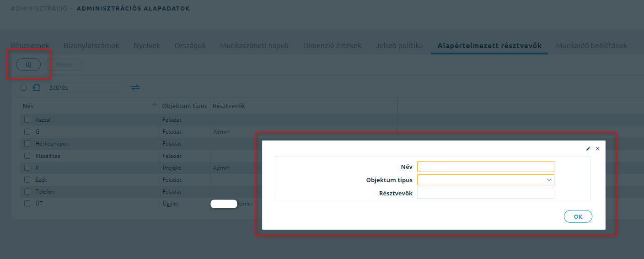Viewport: 644px width, 259px height.
Task: Click the Résztvevők column header
Action: (x=229, y=106)
